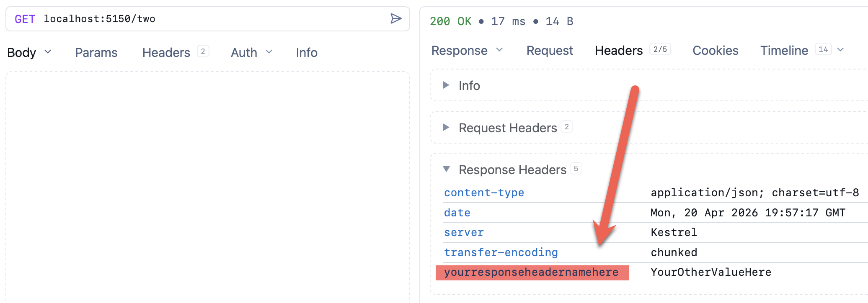Viewport: 868px width, 303px height.
Task: Open the Auth dropdown chevron
Action: [269, 52]
